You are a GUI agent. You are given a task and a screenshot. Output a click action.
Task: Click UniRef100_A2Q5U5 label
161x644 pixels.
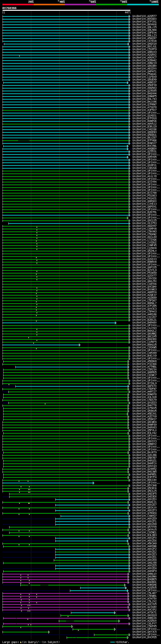click(144, 588)
